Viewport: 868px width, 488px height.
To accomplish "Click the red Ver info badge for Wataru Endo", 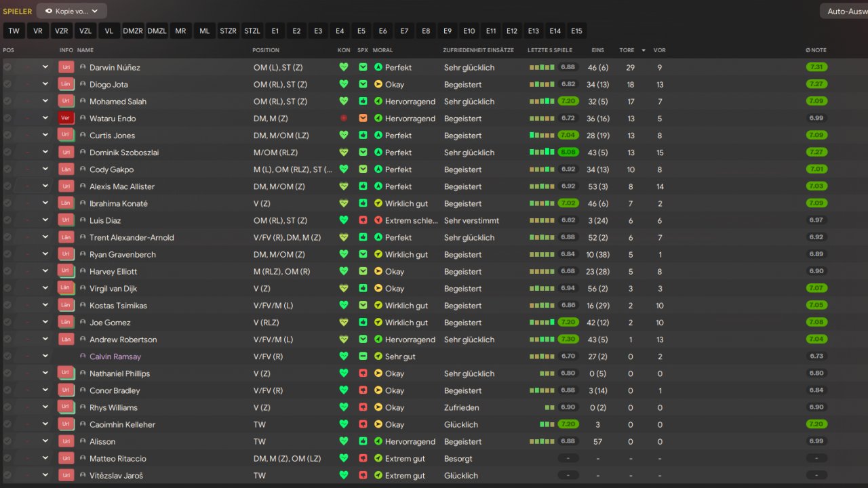I will tap(66, 118).
